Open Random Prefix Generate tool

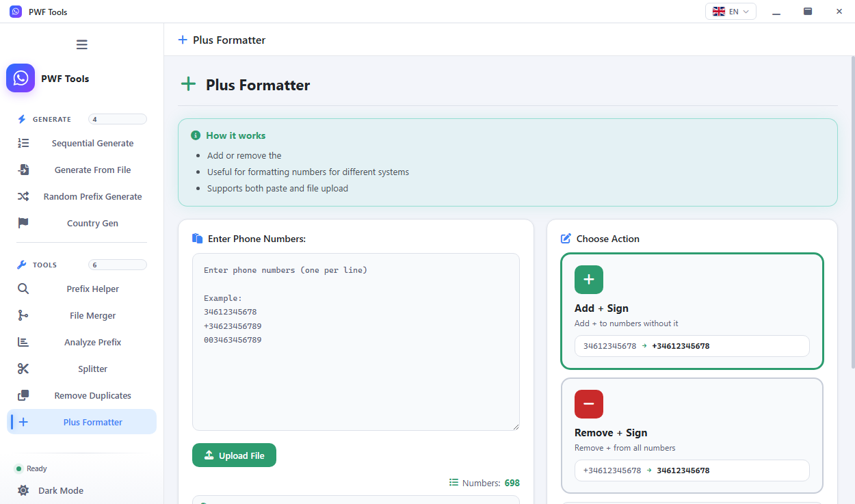pyautogui.click(x=82, y=196)
